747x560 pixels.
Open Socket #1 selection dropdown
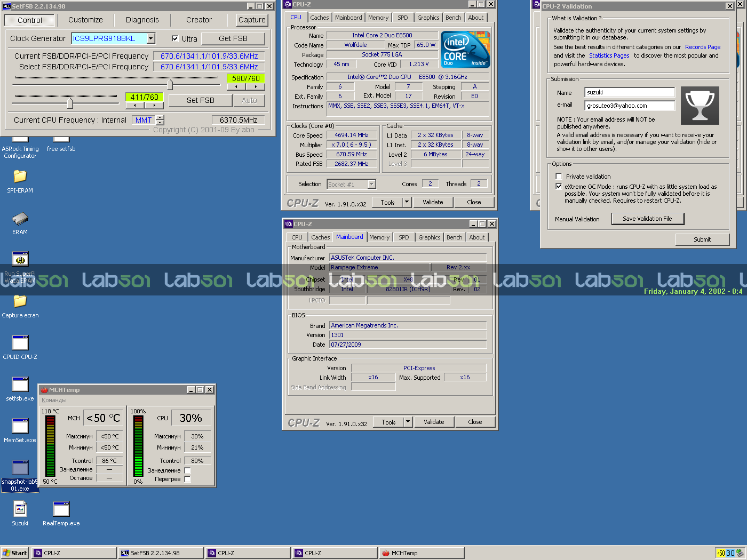[x=372, y=185]
